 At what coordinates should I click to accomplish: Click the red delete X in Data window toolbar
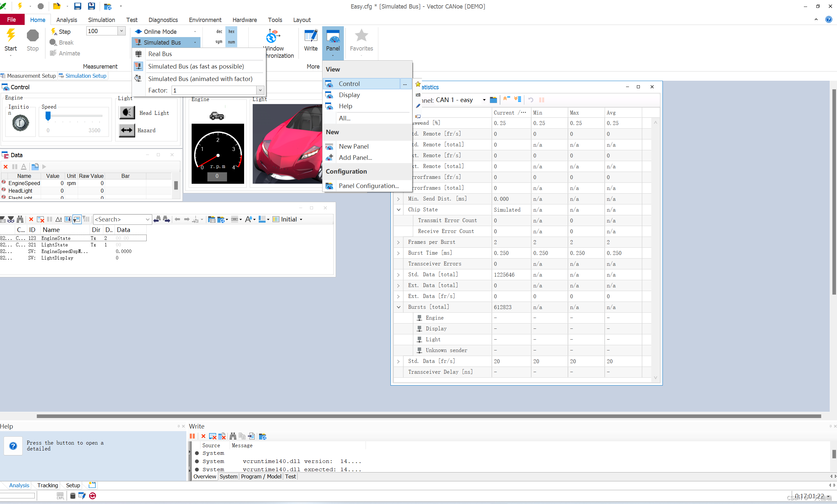[x=6, y=167]
